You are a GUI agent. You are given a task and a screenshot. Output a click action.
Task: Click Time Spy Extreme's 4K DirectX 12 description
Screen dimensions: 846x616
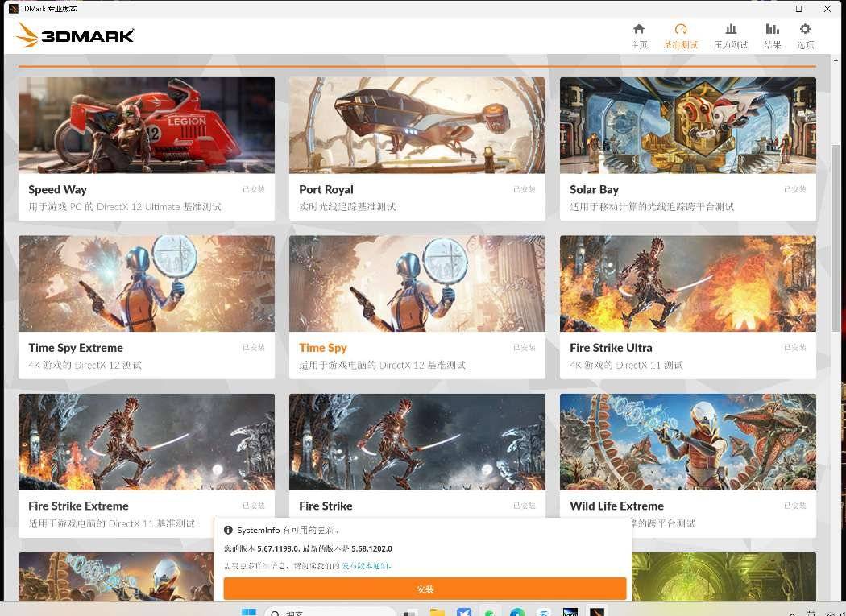point(85,366)
